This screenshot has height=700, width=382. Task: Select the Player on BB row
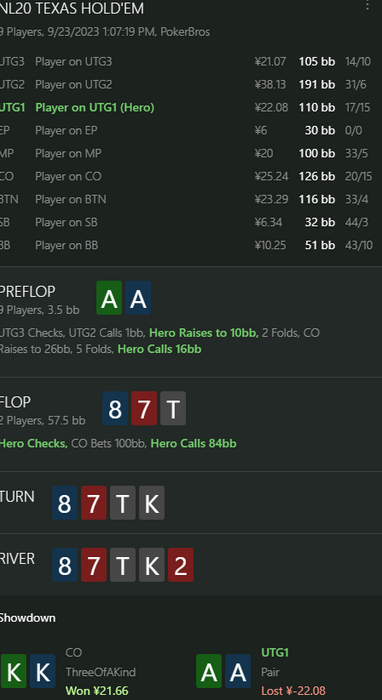[x=187, y=245]
